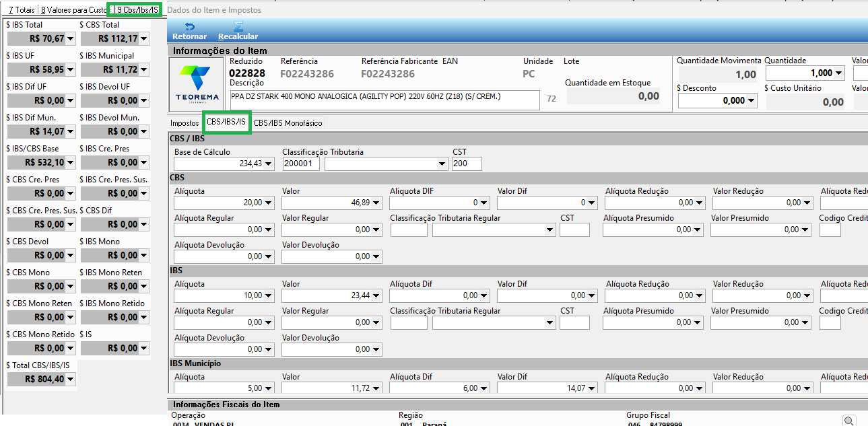The height and width of the screenshot is (426, 868).
Task: Open the IBS Alíquota 10,00 dropdown
Action: tap(269, 295)
